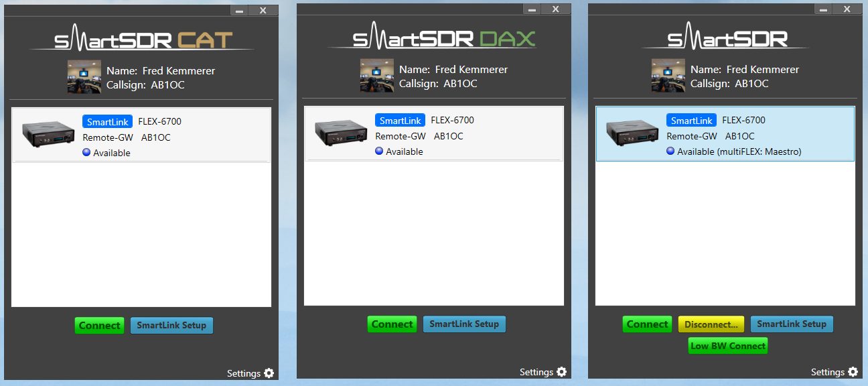Click blue status dot in main SmartSDR window

[x=670, y=151]
